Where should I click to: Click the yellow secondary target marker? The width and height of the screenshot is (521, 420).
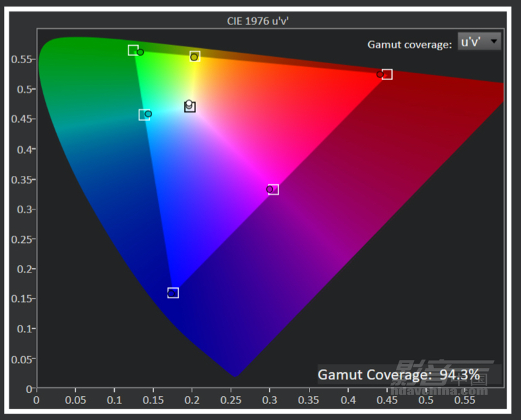click(195, 57)
